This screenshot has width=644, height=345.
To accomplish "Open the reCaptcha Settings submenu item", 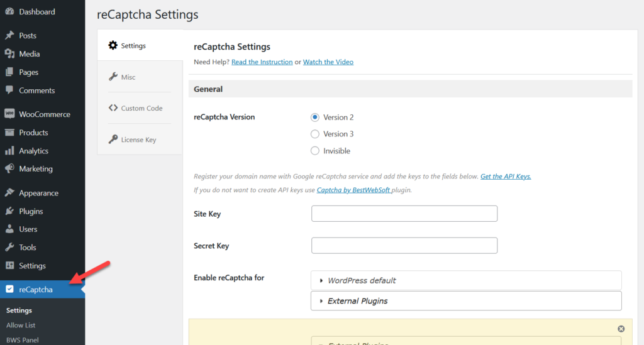I will pos(19,310).
